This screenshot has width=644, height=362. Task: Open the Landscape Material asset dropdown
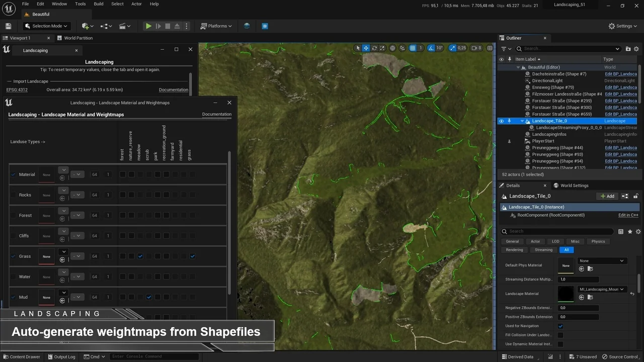[x=602, y=290]
